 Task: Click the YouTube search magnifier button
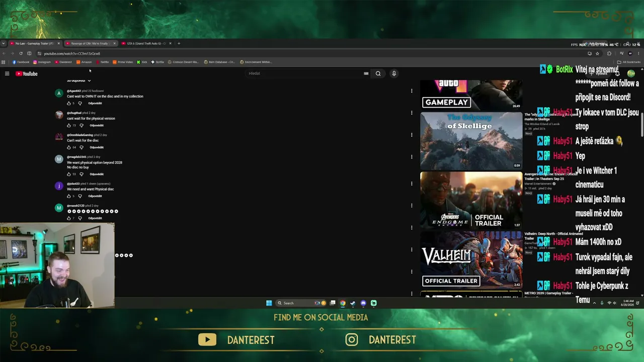coord(378,73)
